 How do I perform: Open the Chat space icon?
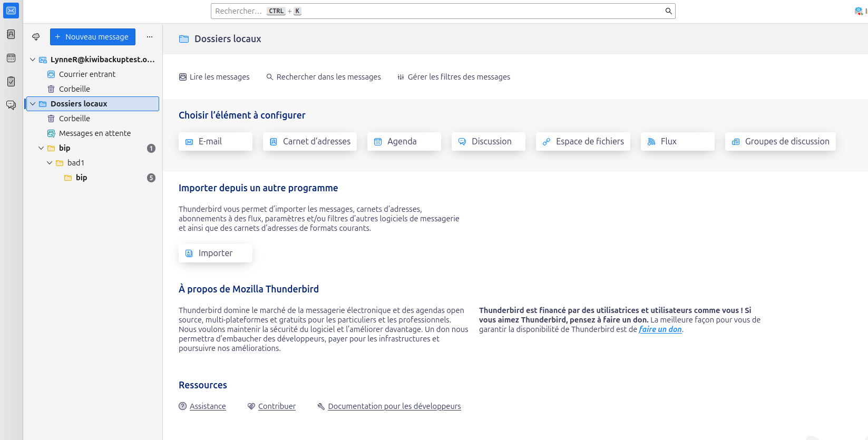[x=11, y=105]
